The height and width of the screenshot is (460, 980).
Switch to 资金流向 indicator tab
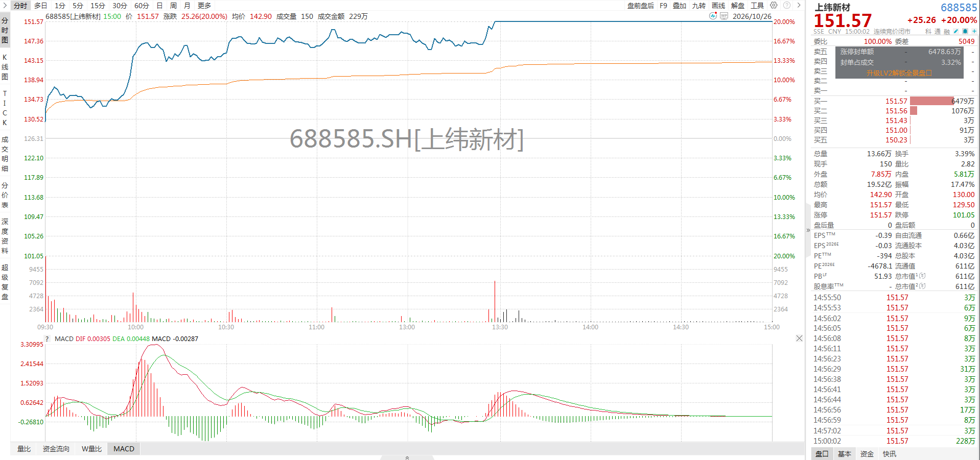point(56,449)
